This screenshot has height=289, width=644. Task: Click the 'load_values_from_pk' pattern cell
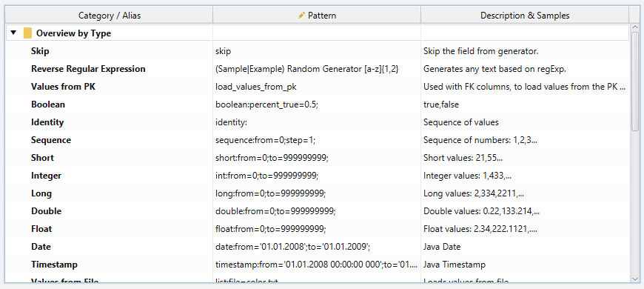point(317,87)
